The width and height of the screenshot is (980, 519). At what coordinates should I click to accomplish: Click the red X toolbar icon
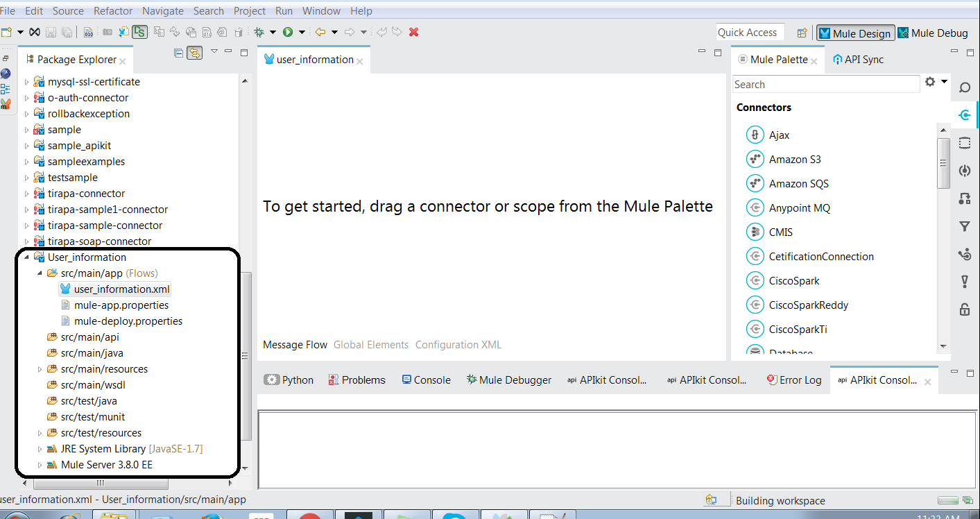click(x=414, y=32)
